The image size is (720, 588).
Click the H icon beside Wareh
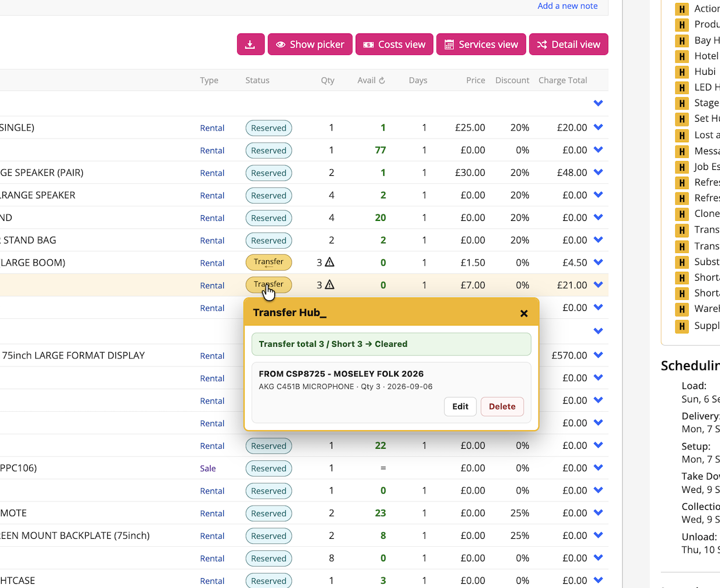coord(682,309)
